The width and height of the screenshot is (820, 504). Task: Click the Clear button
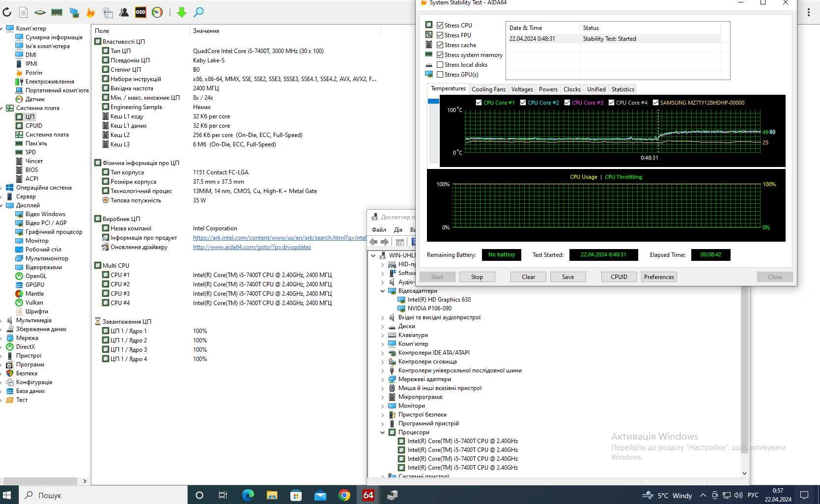(x=529, y=277)
